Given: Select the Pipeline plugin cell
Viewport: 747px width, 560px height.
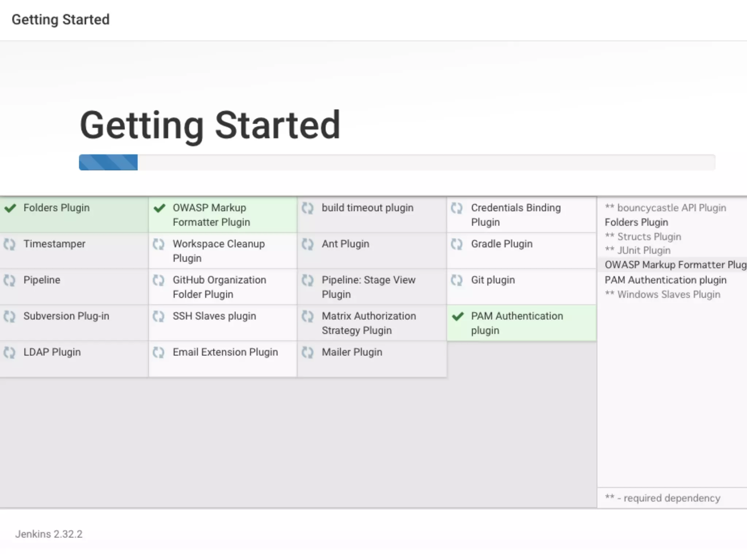Looking at the screenshot, I should pos(74,287).
